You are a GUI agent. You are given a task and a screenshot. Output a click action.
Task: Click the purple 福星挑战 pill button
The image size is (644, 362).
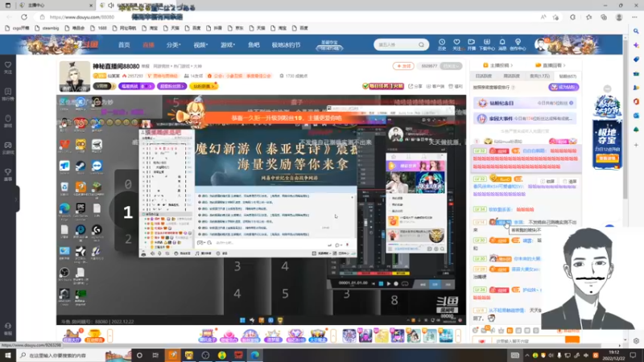(136, 86)
